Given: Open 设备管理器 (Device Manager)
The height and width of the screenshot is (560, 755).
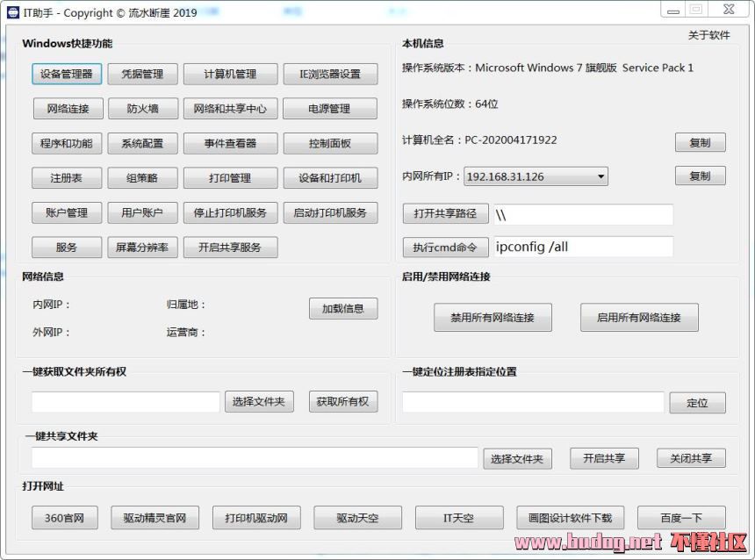Looking at the screenshot, I should 67,74.
